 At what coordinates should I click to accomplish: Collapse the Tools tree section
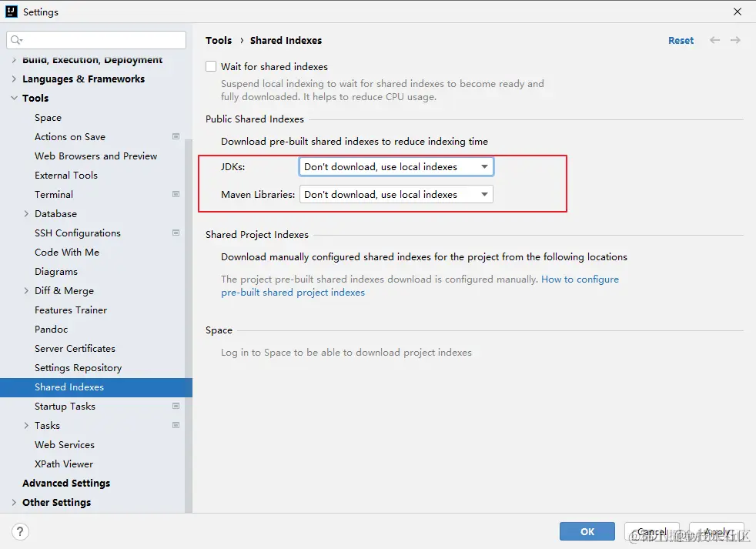pyautogui.click(x=14, y=98)
